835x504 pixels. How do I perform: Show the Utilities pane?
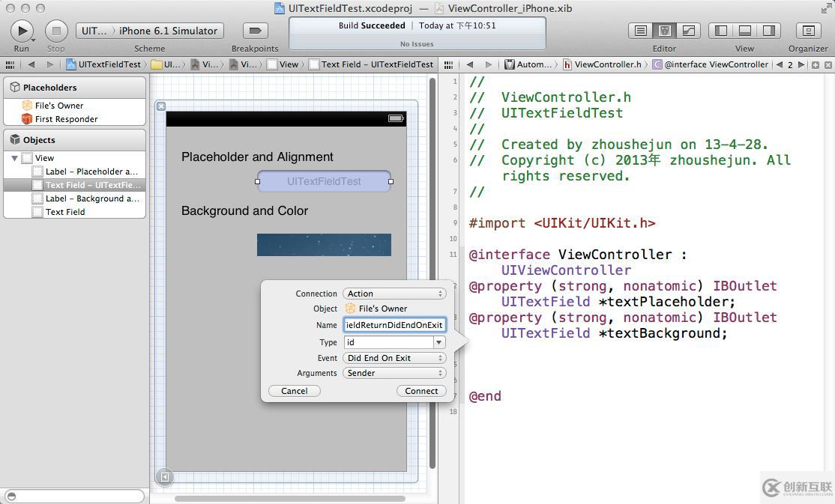pos(768,31)
